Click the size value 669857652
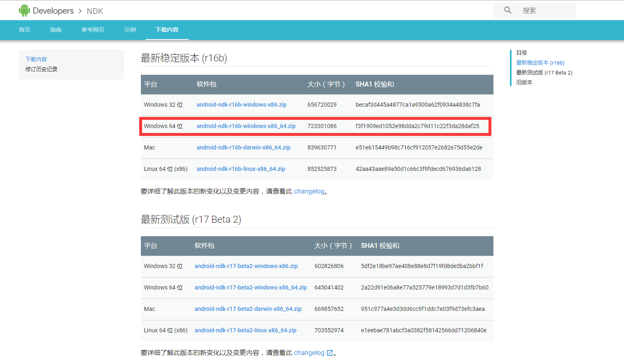The height and width of the screenshot is (364, 624). tap(329, 309)
